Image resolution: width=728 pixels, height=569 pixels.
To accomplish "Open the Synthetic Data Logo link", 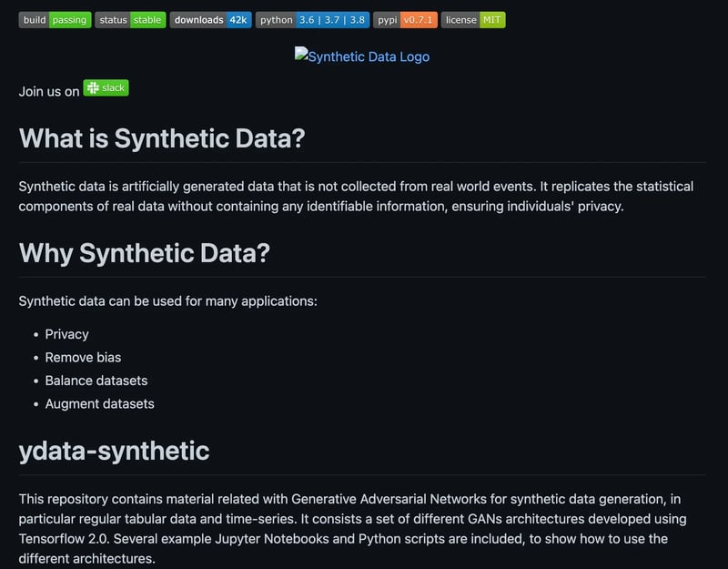I will [x=362, y=56].
